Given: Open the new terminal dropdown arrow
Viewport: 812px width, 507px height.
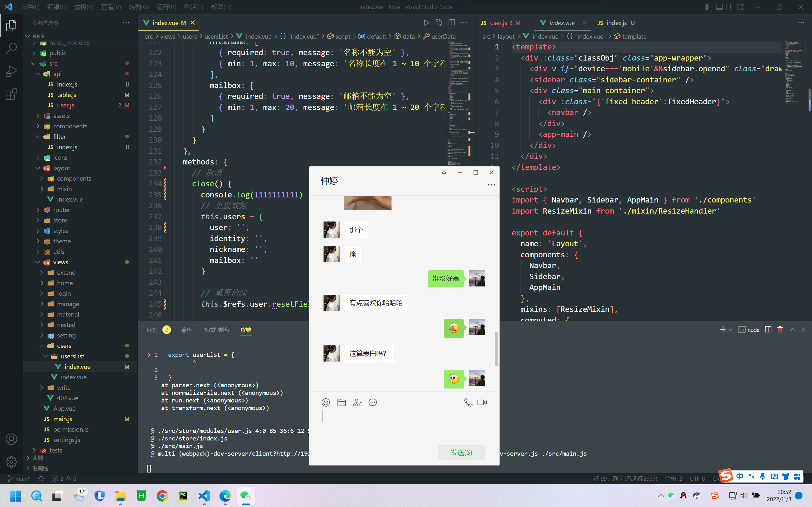Looking at the screenshot, I should [x=731, y=330].
